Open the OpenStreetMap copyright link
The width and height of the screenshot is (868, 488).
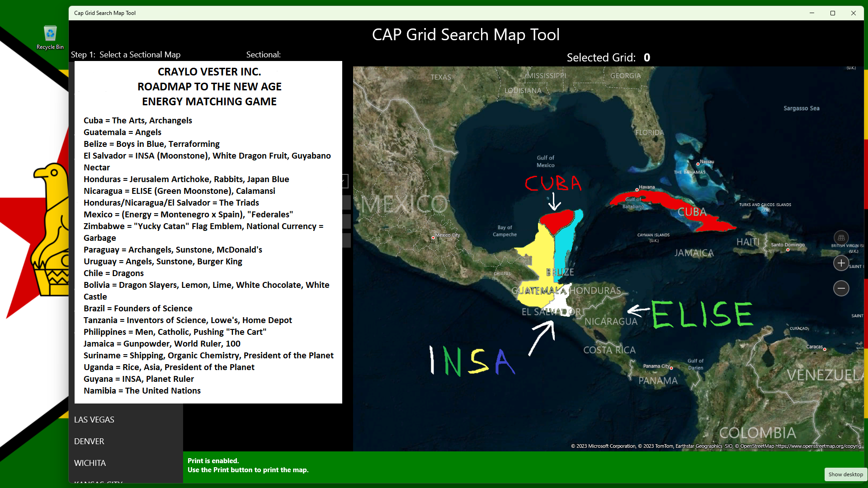coord(818,446)
